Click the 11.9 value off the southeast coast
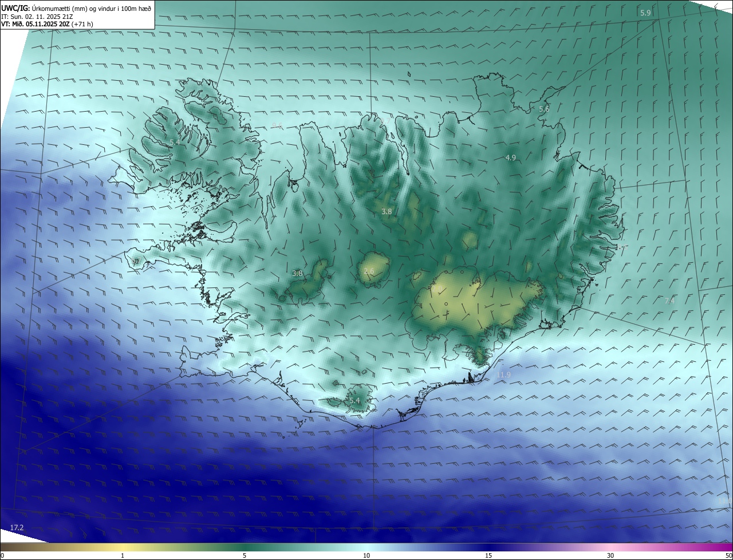 (x=503, y=375)
